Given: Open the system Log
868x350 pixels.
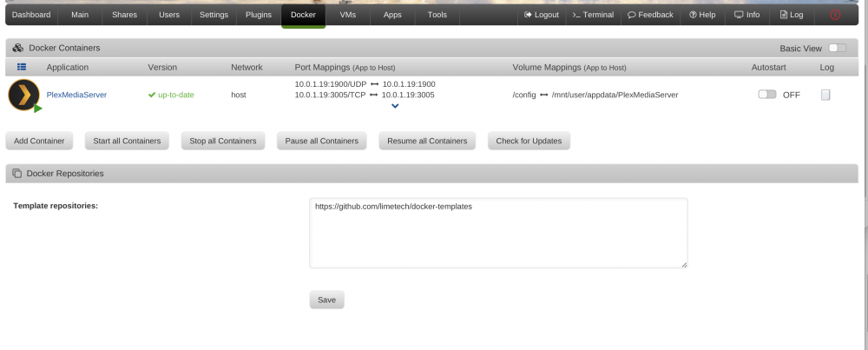Looking at the screenshot, I should pos(792,15).
